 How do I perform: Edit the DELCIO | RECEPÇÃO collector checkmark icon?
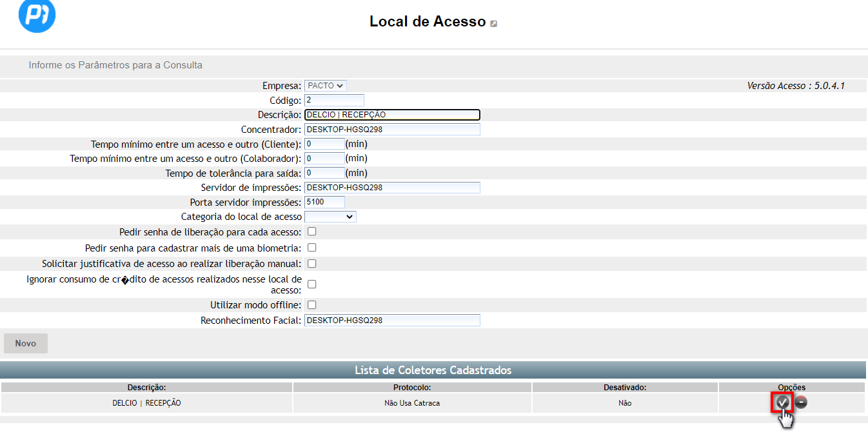pyautogui.click(x=782, y=402)
